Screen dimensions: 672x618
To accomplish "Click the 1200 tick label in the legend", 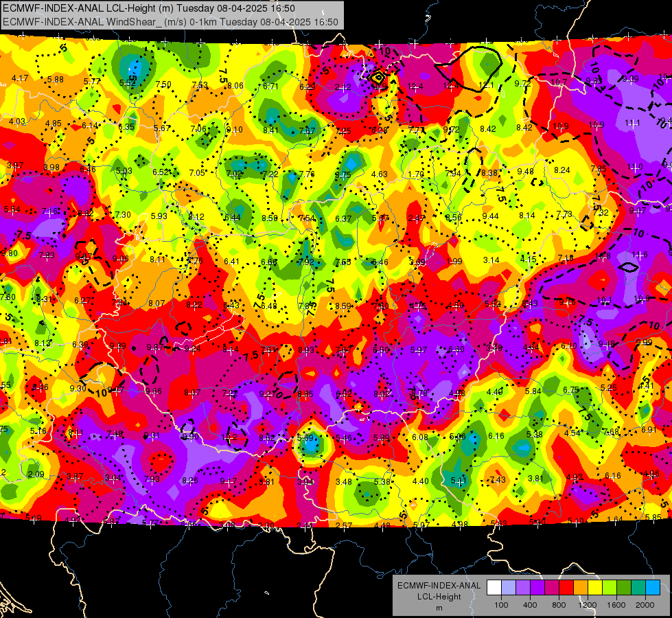I will tap(588, 605).
